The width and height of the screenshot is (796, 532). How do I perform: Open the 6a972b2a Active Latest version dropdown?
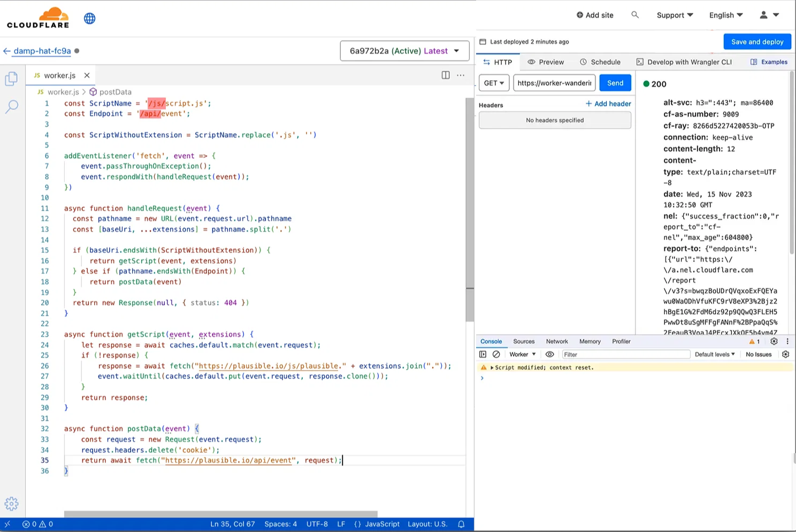tap(404, 51)
